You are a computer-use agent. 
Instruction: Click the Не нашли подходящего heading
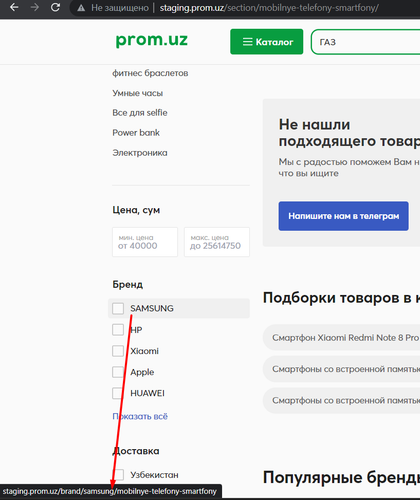(349, 133)
